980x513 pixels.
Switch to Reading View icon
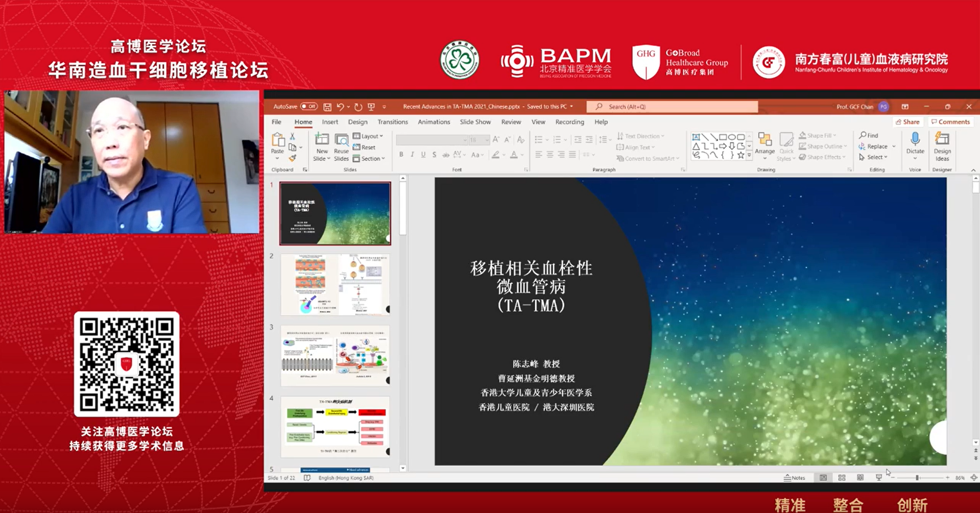[860, 478]
